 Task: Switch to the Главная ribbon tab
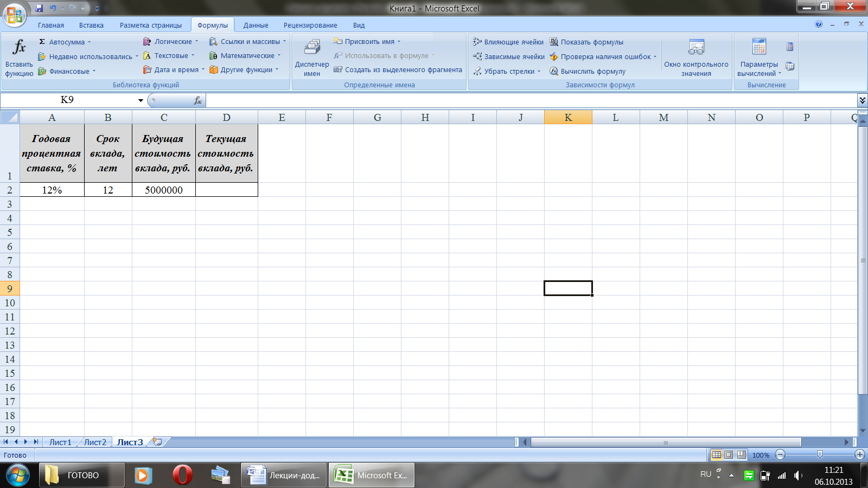(51, 25)
